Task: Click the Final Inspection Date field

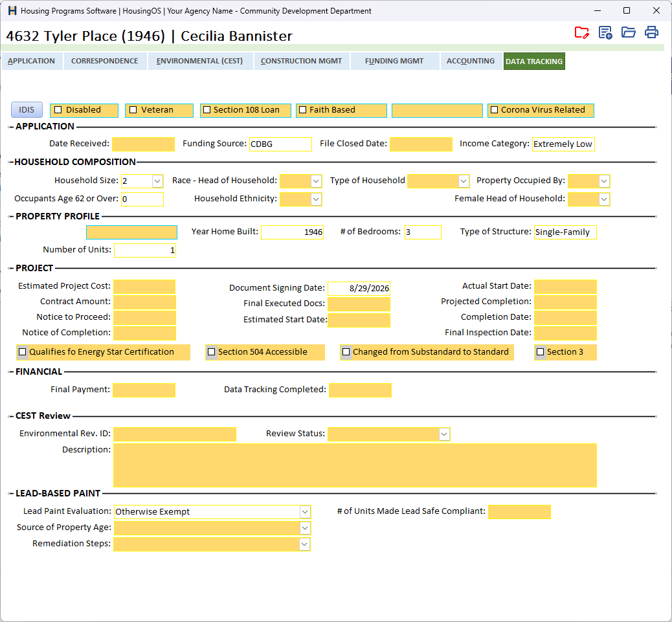Action: coord(565,333)
